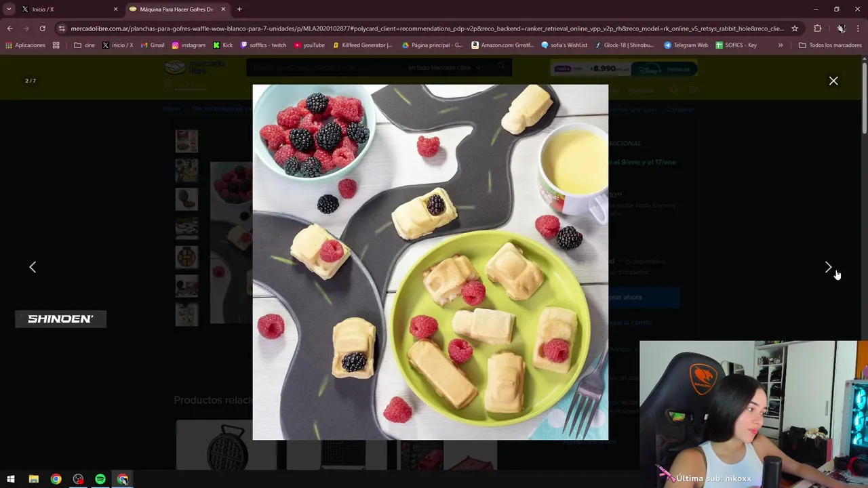
Task: Open the Página principal bookmark
Action: click(x=433, y=45)
